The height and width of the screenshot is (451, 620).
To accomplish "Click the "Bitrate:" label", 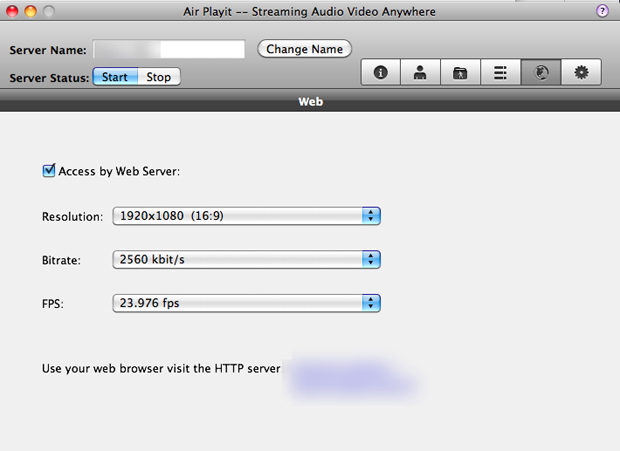I will pyautogui.click(x=61, y=260).
